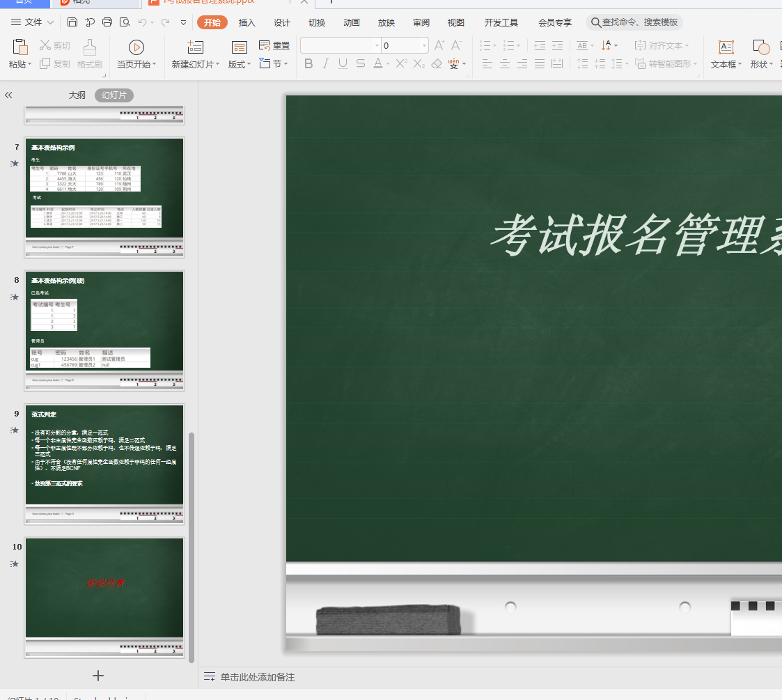Click the Distributed alignment icon
Image resolution: width=782 pixels, height=700 pixels.
(x=557, y=64)
